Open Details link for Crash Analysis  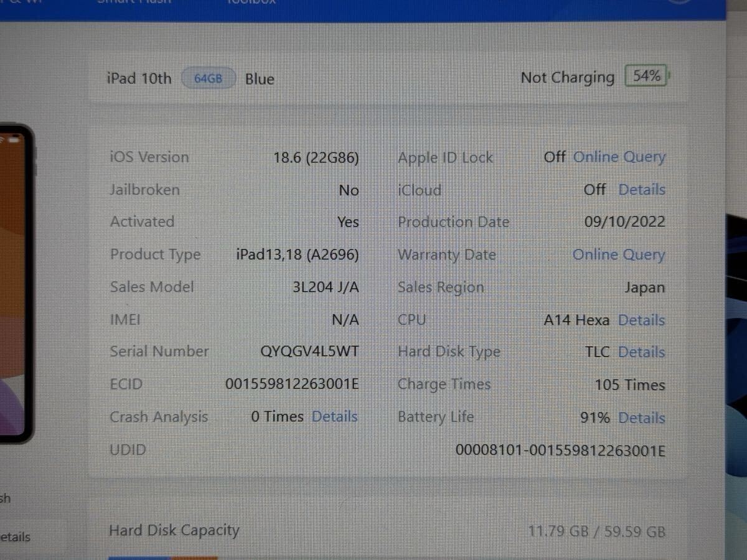point(334,416)
